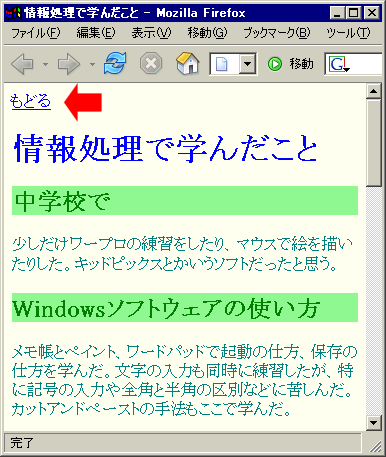Screen dimensions: 386x457
Task: Reload the page with the refresh icon
Action: point(115,63)
